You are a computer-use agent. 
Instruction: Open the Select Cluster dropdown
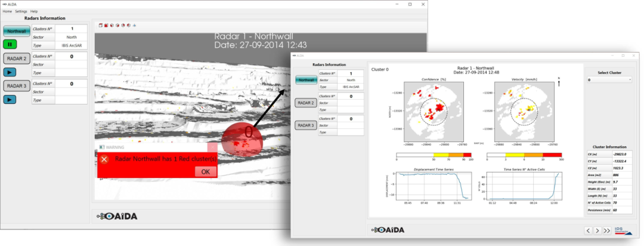coord(609,80)
